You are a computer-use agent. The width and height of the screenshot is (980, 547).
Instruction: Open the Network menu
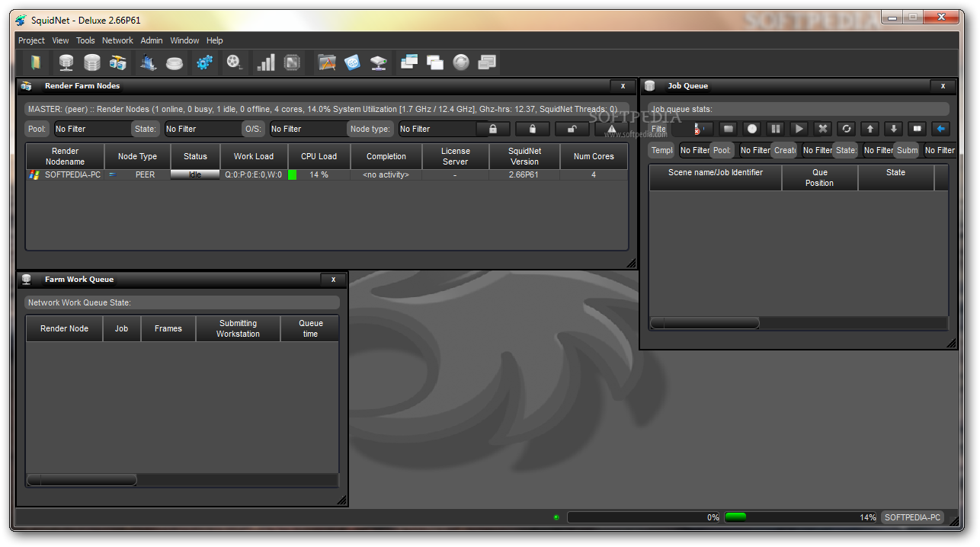tap(117, 40)
